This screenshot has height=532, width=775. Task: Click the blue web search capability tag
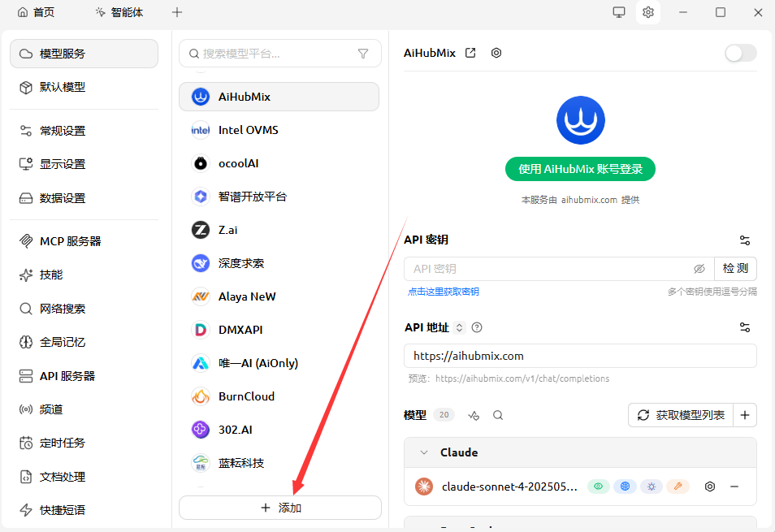point(625,487)
